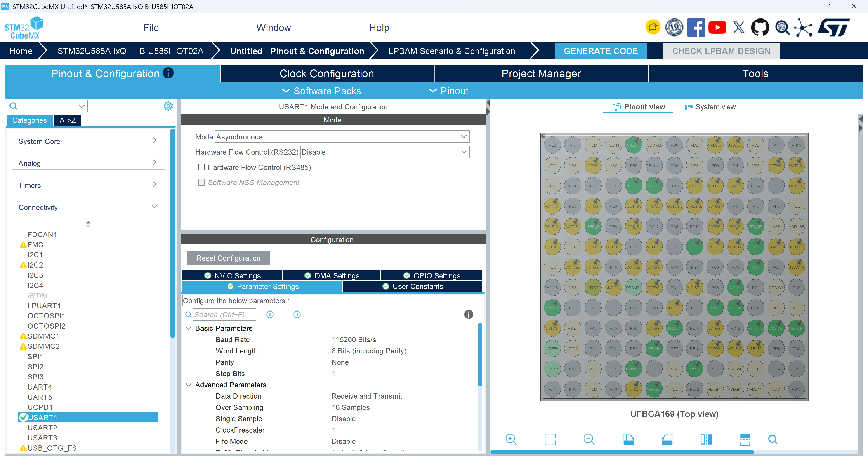Expand the Analog category
Screen dimensions: 868x461
point(88,163)
